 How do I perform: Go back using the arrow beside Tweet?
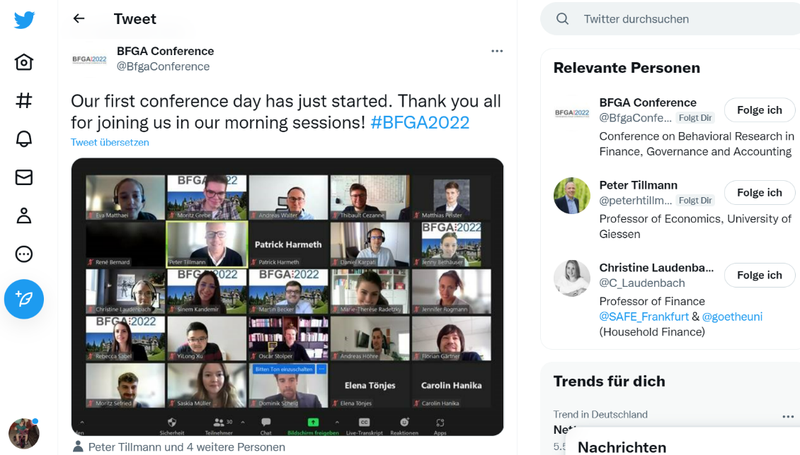tap(79, 19)
